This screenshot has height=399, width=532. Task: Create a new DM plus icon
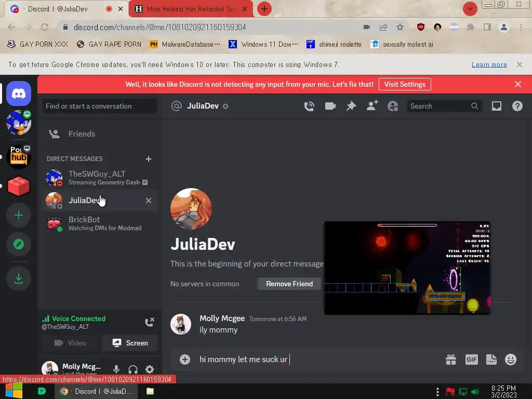148,159
